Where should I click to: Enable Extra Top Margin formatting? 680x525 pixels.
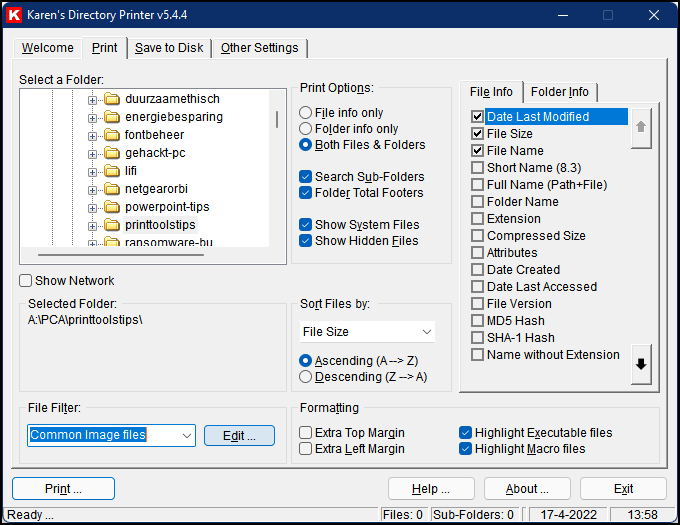[x=305, y=433]
